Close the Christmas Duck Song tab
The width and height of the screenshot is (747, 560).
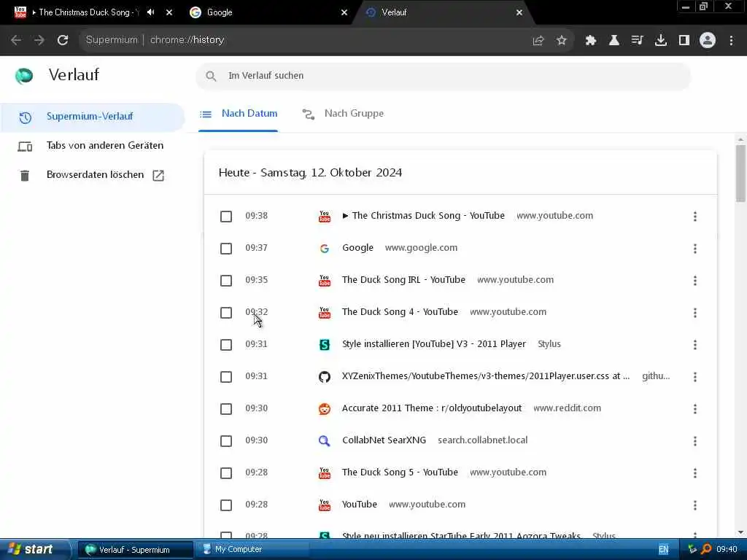coord(169,12)
